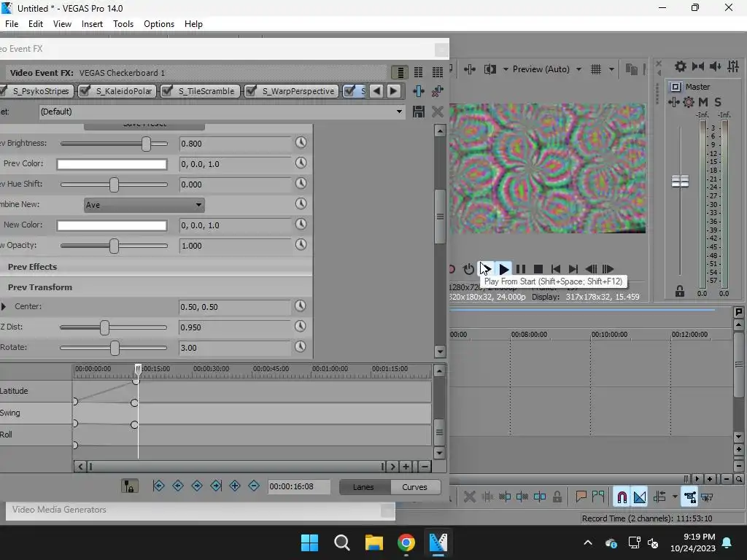The height and width of the screenshot is (560, 747).
Task: Animate Prev Color with its clock icon
Action: tap(301, 163)
